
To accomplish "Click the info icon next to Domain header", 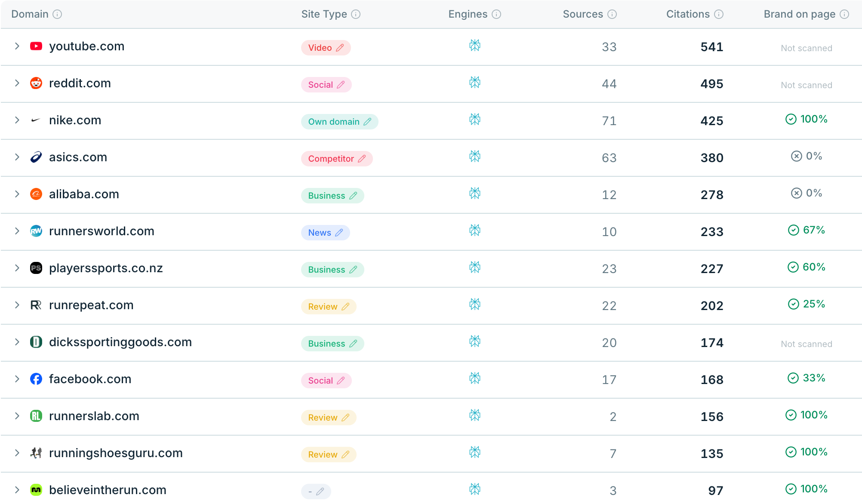I will coord(57,14).
